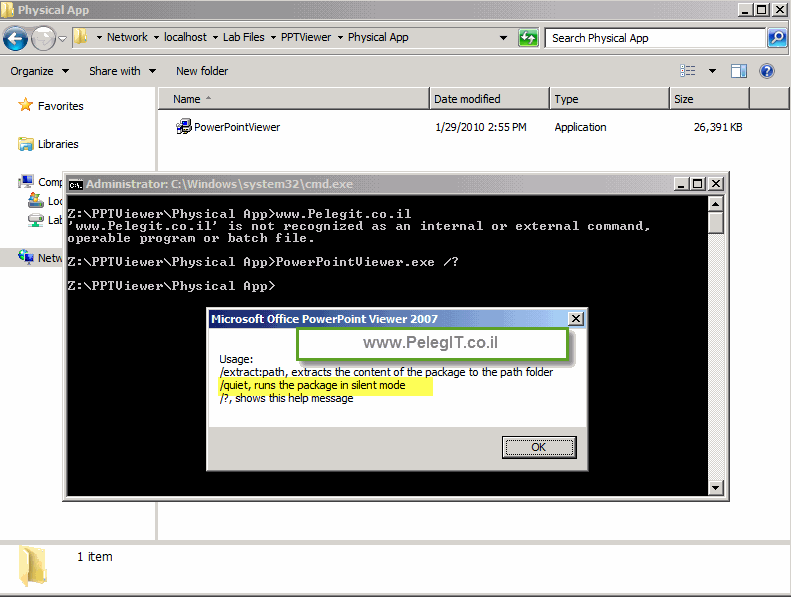Screen dimensions: 791x597
Task: Click the '/extract:path' usage text line
Action: (386, 372)
